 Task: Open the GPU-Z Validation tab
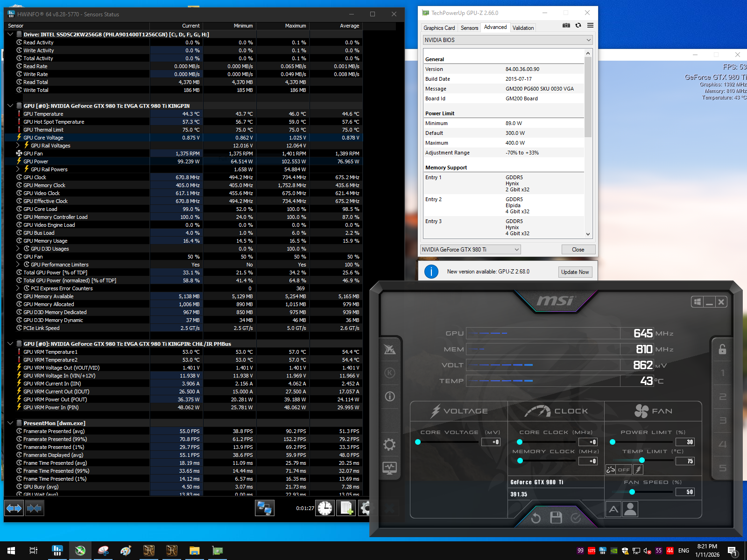[x=523, y=28]
